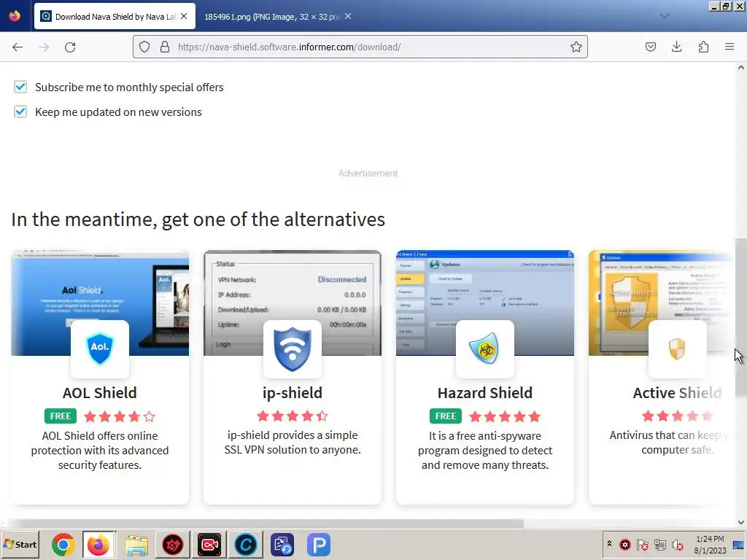
Task: Uncheck Keep me updated on new versions
Action: pyautogui.click(x=20, y=112)
